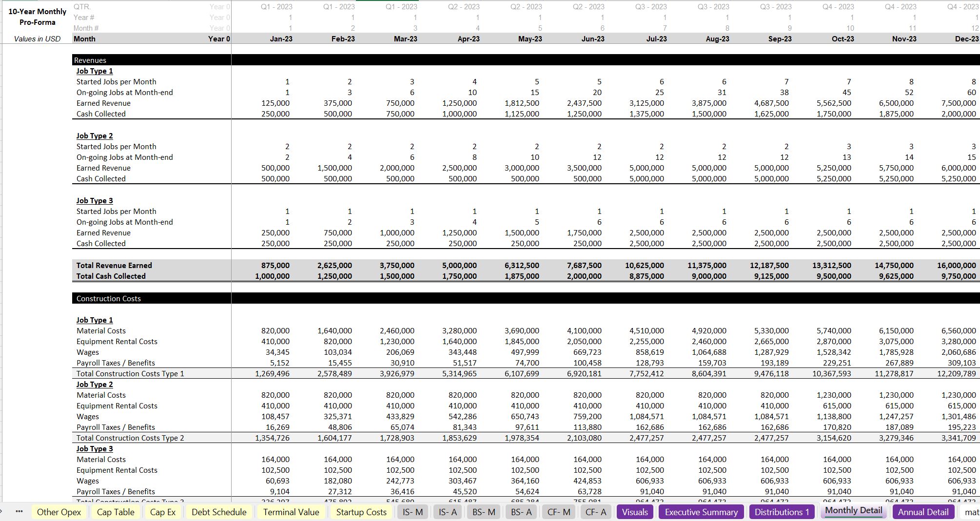Switch to the IS- M sheet
This screenshot has width=980, height=521.
(x=412, y=512)
